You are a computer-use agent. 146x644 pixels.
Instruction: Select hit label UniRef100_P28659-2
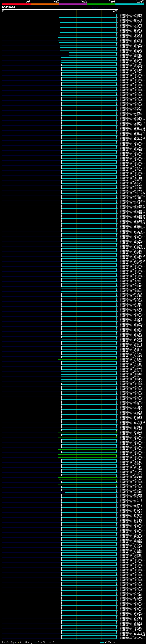[132, 120]
